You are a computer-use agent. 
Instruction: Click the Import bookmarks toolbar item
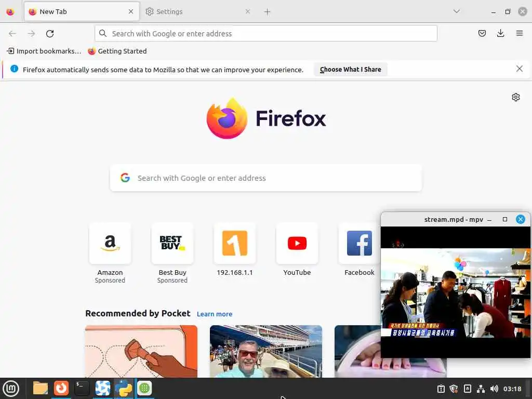point(44,51)
